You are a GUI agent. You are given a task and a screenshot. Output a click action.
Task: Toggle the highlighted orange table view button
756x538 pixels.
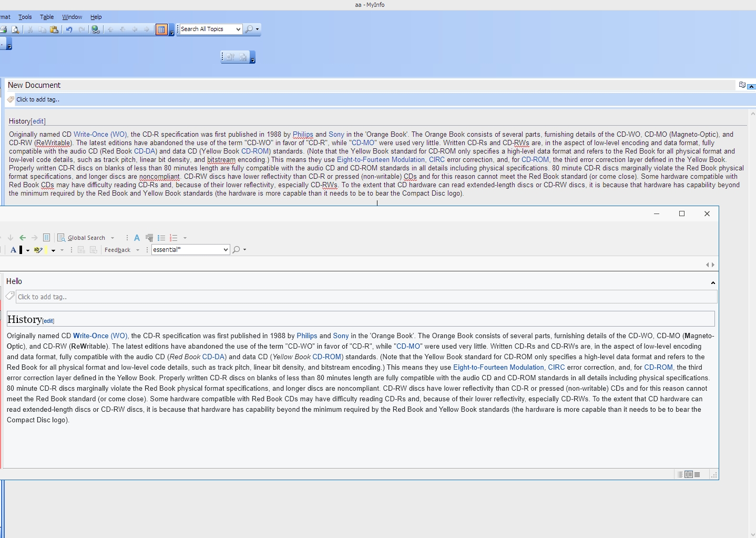161,29
